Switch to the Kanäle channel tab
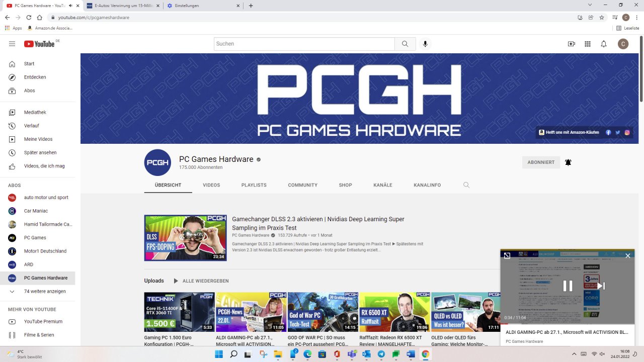 (383, 185)
